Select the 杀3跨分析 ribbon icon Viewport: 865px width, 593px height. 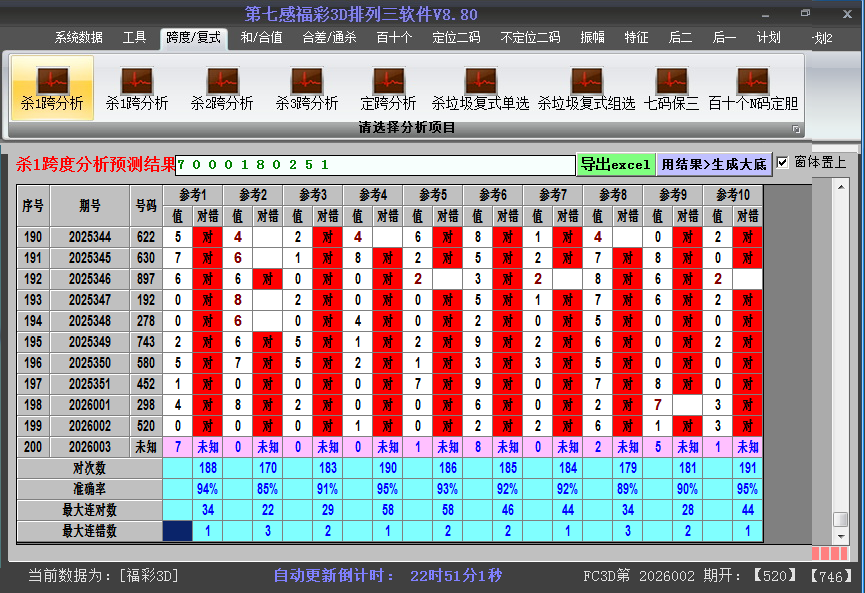(x=307, y=88)
